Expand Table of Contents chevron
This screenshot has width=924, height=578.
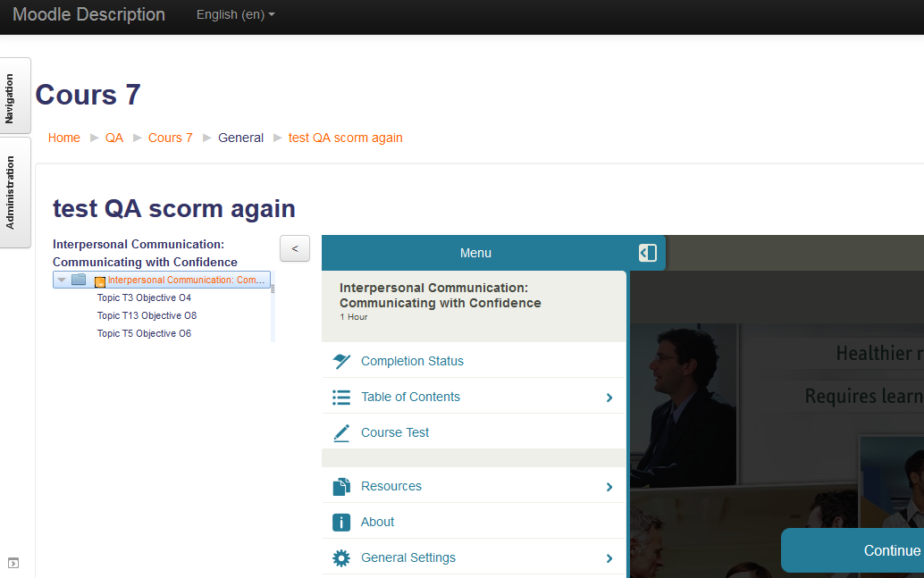coord(609,398)
